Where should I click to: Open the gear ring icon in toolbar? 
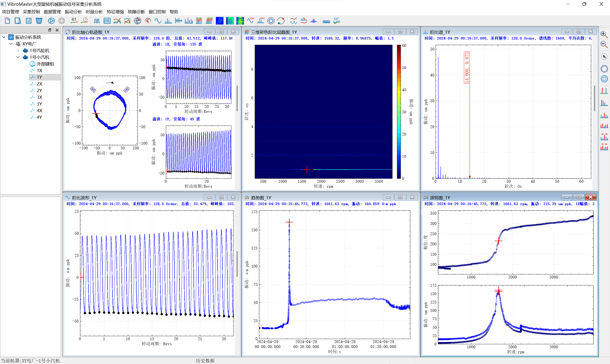point(271,21)
